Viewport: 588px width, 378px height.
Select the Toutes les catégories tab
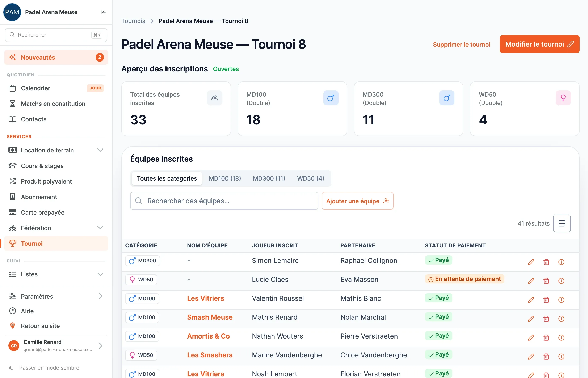(x=167, y=178)
